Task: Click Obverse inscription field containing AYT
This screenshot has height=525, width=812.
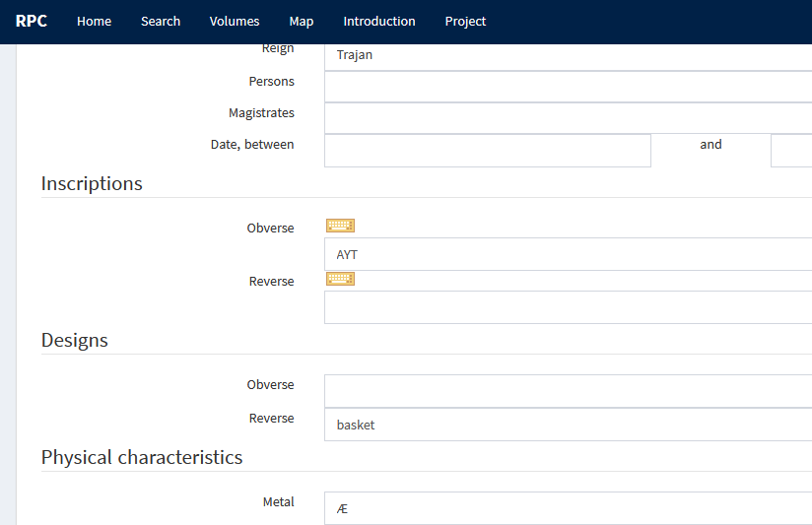Action: tap(568, 254)
